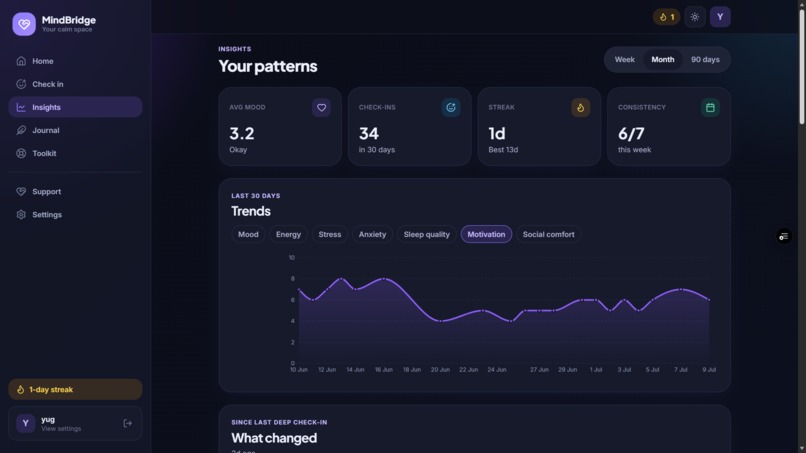Show the Mood trend
Screen dimensions: 806x453
(x=248, y=234)
